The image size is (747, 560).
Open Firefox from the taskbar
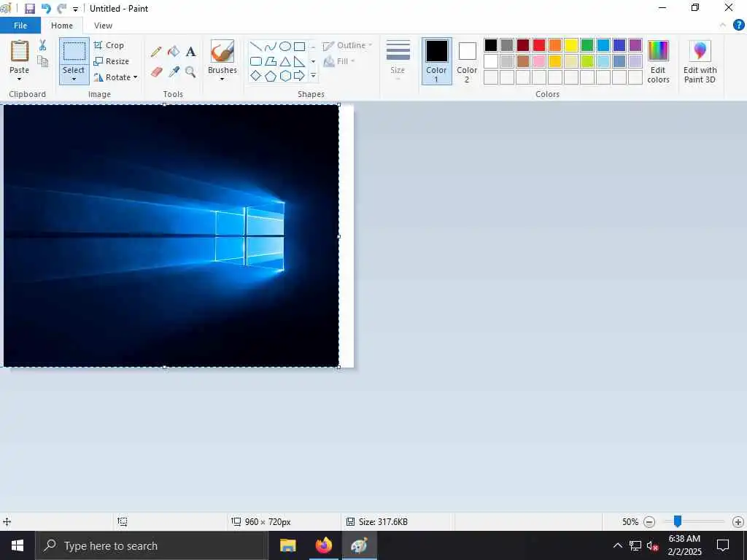point(323,545)
